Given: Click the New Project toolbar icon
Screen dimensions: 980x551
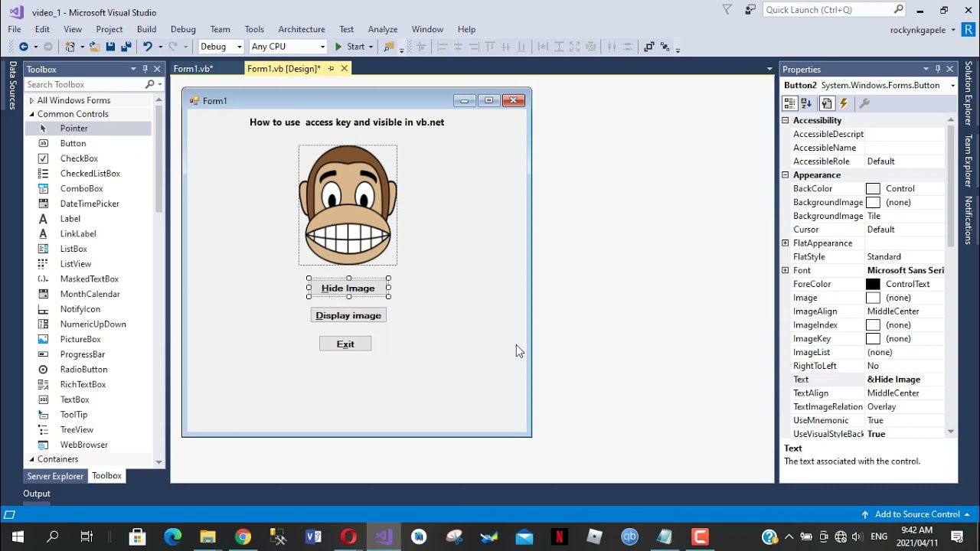Looking at the screenshot, I should click(x=70, y=47).
